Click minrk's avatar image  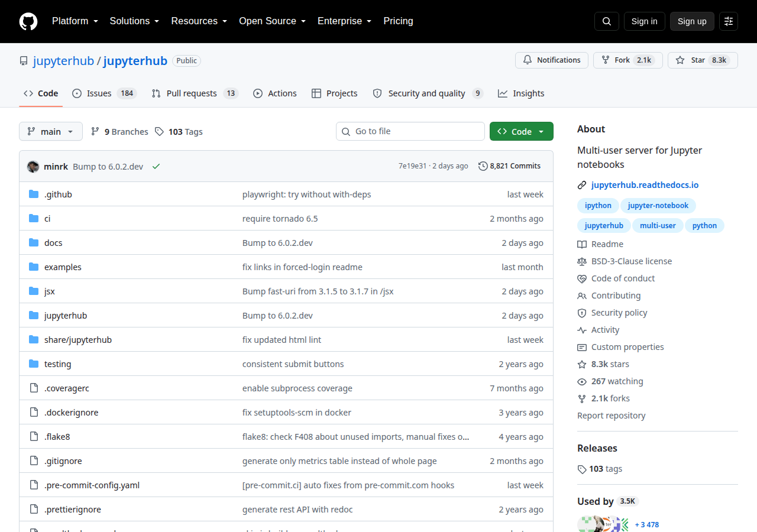coord(33,166)
